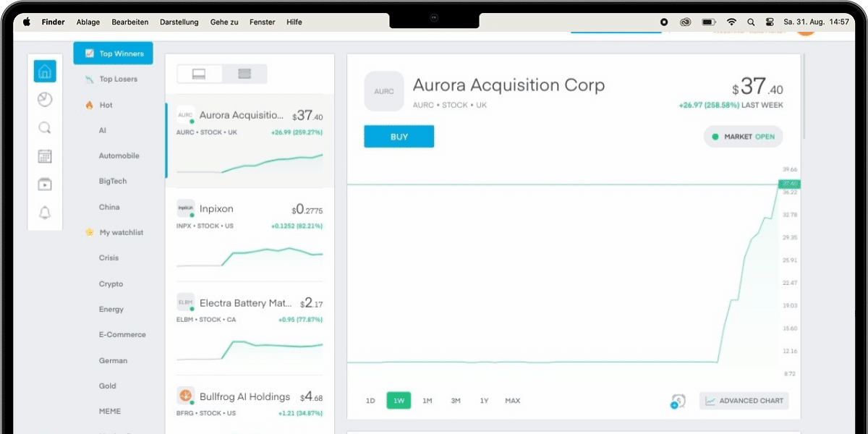Click the Wi-Fi icon in the menu bar
868x434 pixels.
click(732, 22)
